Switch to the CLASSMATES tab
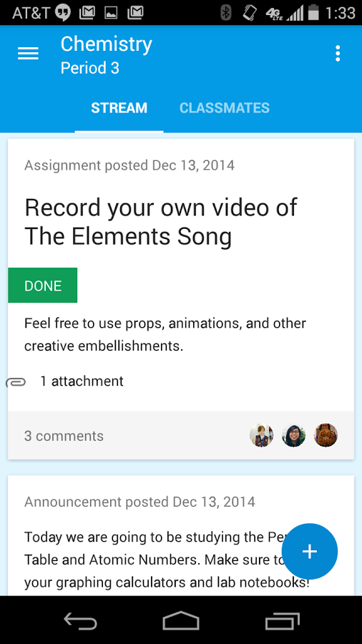The image size is (362, 644). (225, 108)
